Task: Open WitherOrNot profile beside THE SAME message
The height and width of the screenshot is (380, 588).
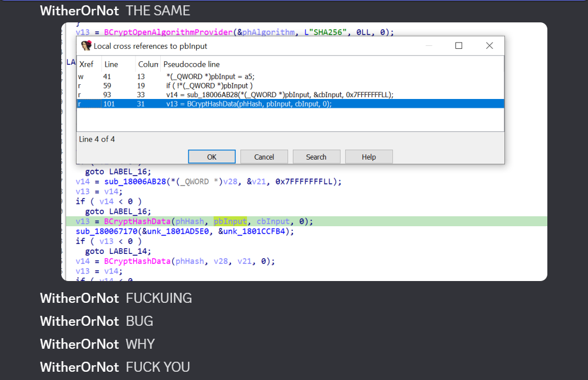Action: [79, 11]
